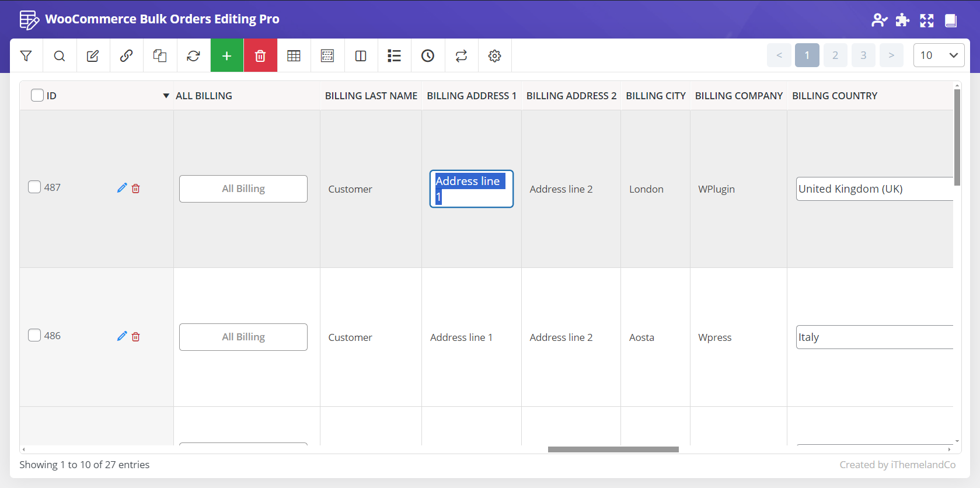This screenshot has height=488, width=980.
Task: Toggle fullscreen mode icon in header
Action: 927,20
